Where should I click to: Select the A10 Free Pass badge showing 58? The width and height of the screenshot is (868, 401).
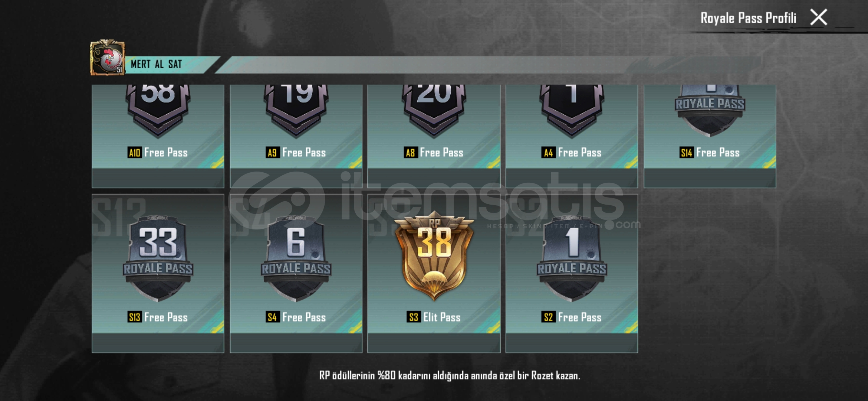tap(158, 110)
